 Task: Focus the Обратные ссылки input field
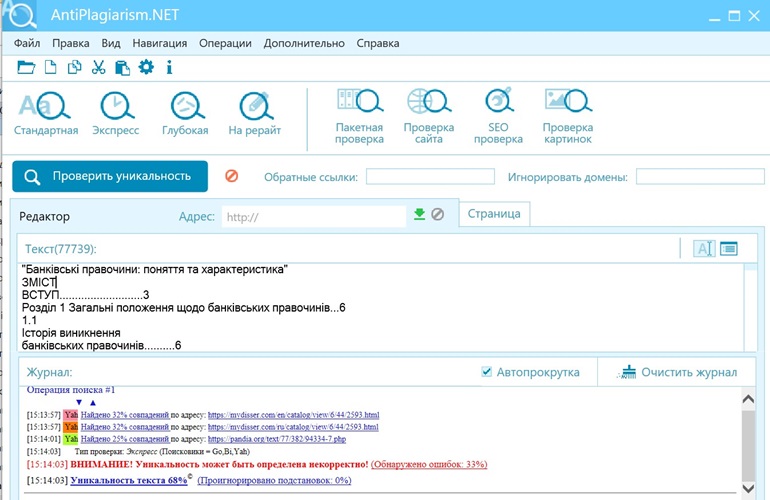pyautogui.click(x=430, y=176)
